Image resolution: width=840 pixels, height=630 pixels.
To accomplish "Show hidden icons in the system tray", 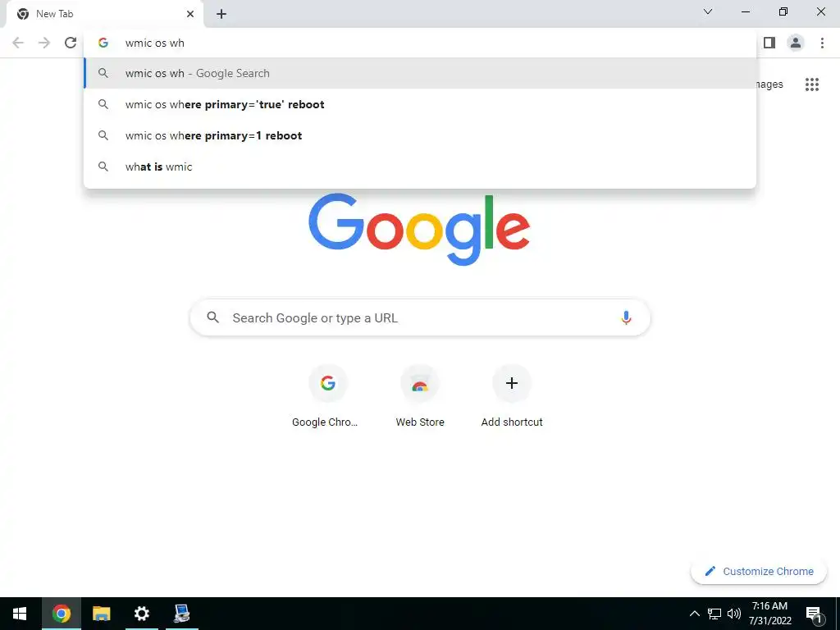I will point(694,614).
